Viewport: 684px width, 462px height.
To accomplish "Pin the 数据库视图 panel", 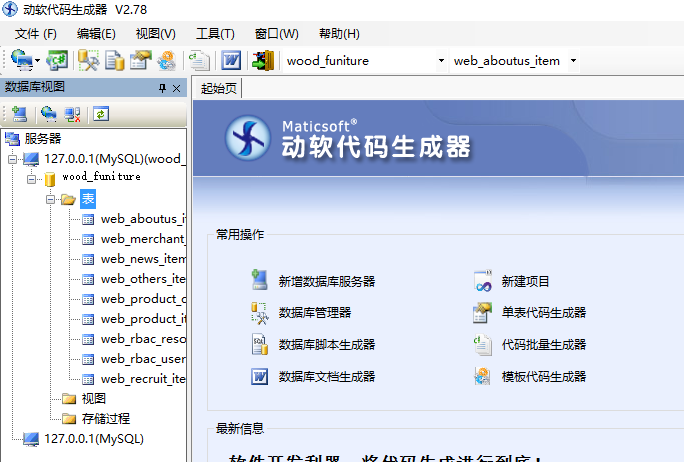I will coord(162,89).
